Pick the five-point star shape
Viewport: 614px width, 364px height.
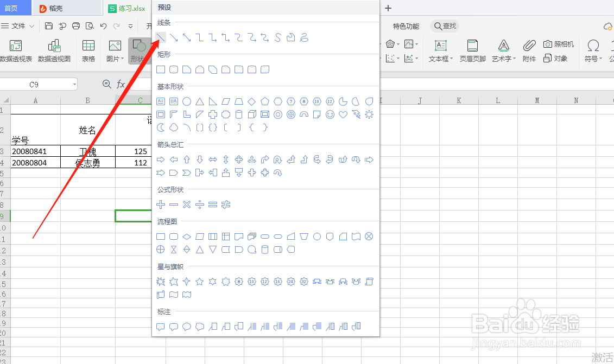click(x=200, y=282)
